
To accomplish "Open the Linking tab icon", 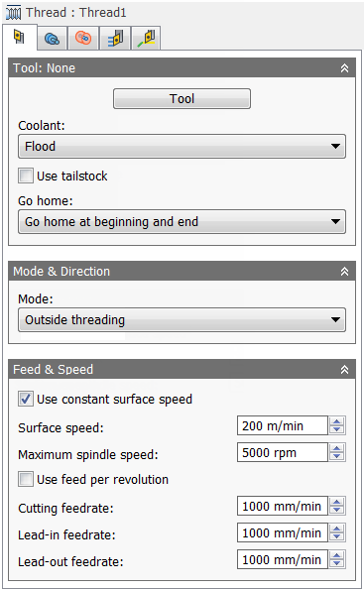I will point(146,38).
